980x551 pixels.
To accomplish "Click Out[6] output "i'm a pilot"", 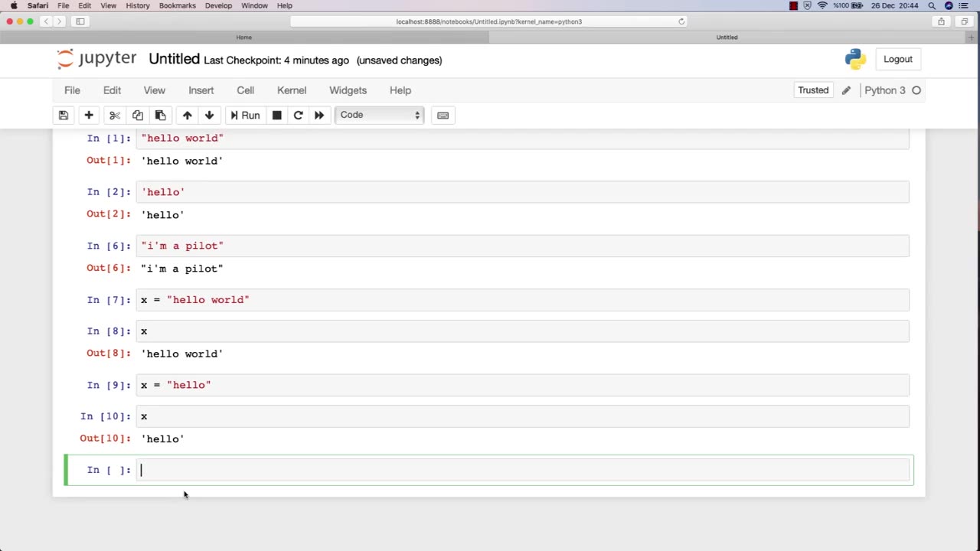I will click(182, 269).
